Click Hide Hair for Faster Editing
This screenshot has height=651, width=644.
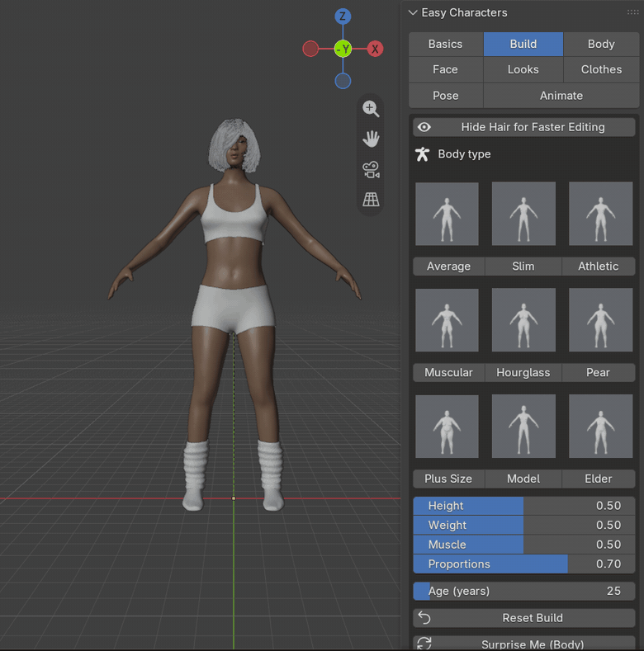[x=524, y=127]
